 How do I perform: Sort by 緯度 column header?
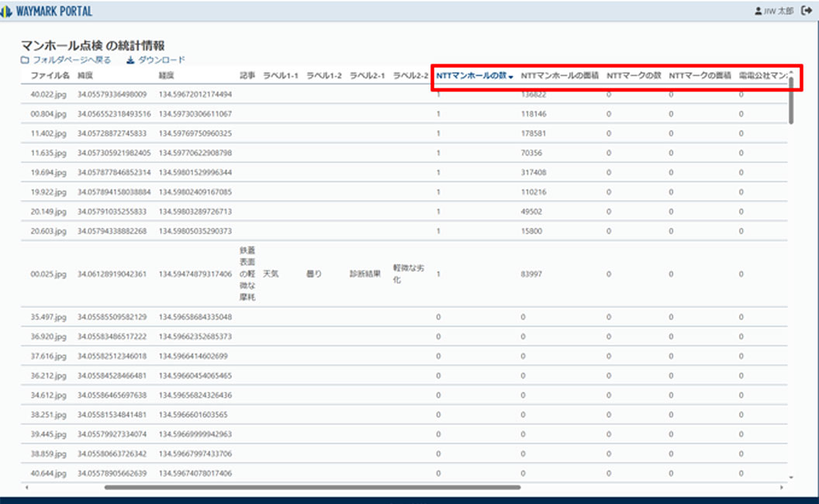coord(85,76)
